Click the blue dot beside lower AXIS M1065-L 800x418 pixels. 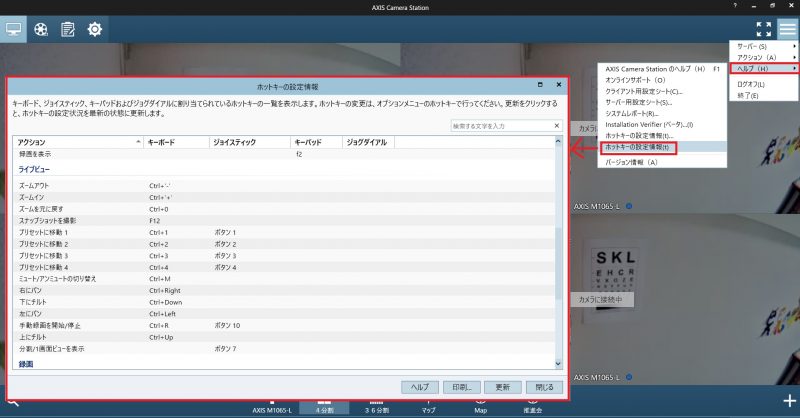[x=629, y=377]
